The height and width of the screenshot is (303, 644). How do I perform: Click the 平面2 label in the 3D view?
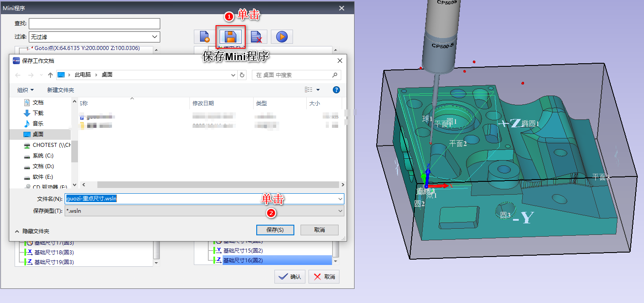(458, 143)
